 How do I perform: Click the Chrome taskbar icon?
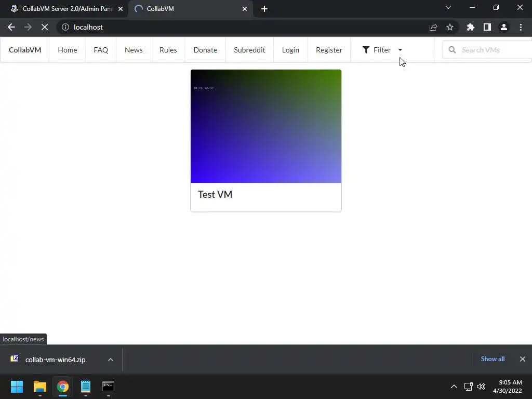(63, 387)
